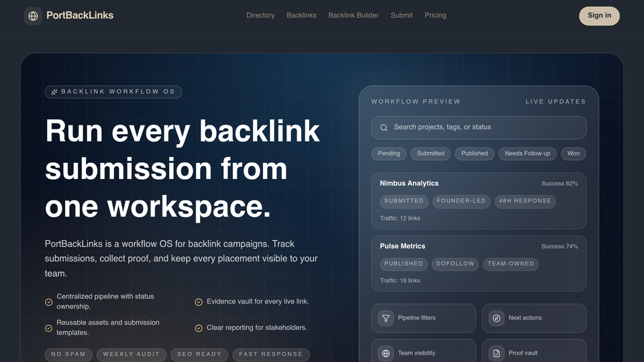Image resolution: width=644 pixels, height=362 pixels.
Task: Click the magnifier icon in the search field
Action: [384, 127]
